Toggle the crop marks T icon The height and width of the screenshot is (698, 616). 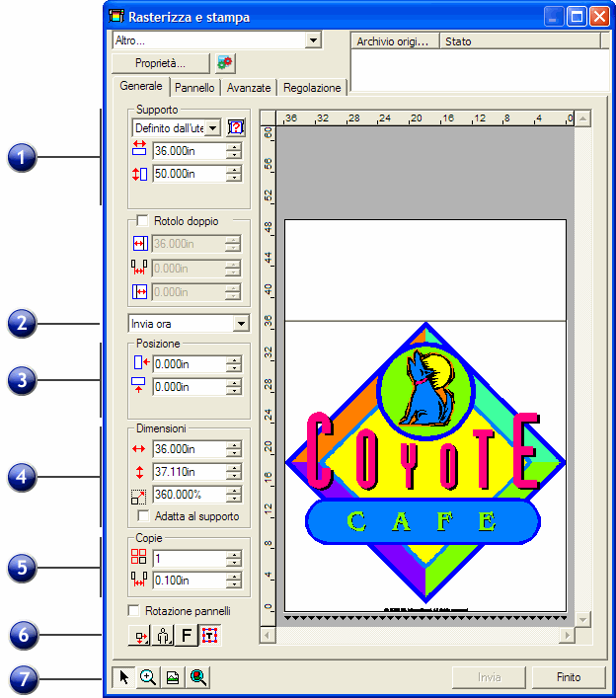coord(209,635)
